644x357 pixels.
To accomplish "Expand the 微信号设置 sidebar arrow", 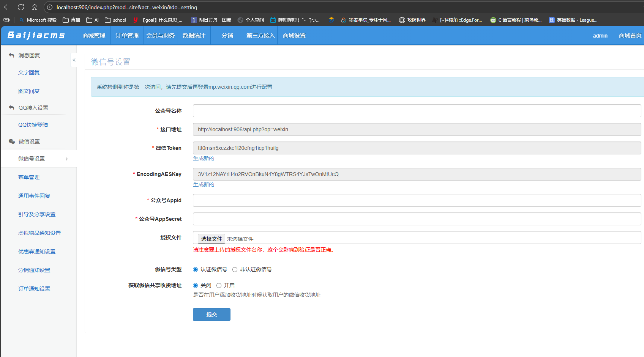I will point(66,159).
